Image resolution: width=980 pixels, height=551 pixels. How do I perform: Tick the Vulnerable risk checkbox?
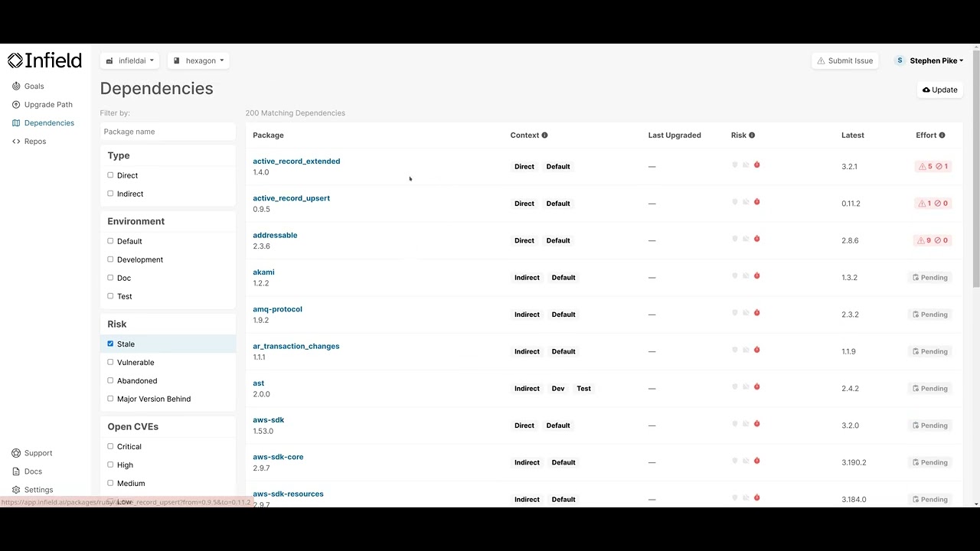110,362
